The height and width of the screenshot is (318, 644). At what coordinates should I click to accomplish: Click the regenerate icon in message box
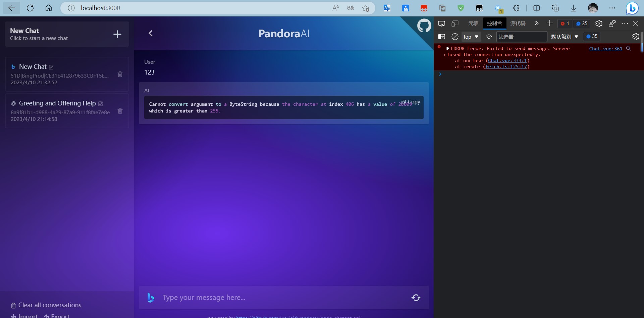coord(416,298)
